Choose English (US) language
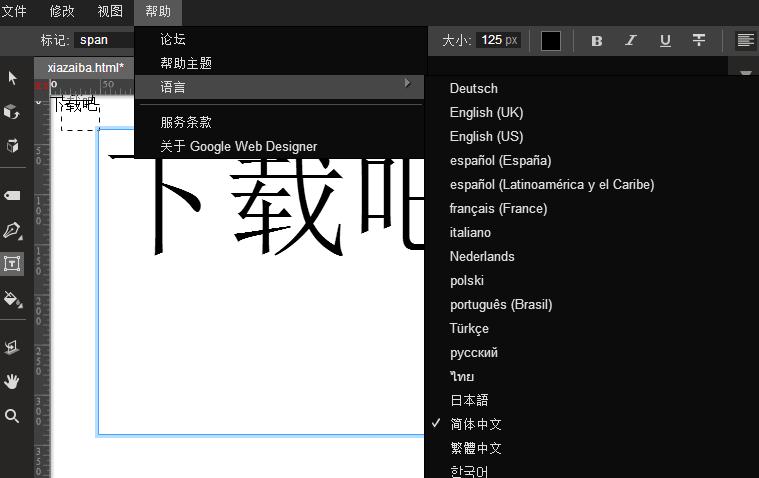The height and width of the screenshot is (478, 759). (486, 136)
